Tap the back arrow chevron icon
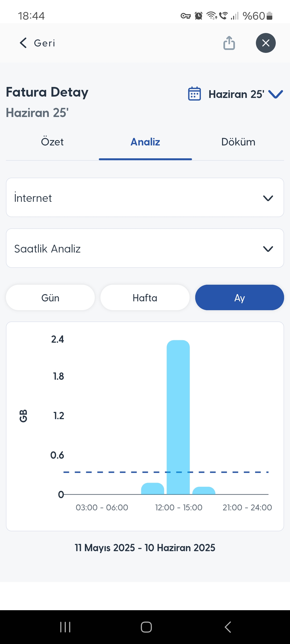The image size is (290, 644). tap(23, 43)
